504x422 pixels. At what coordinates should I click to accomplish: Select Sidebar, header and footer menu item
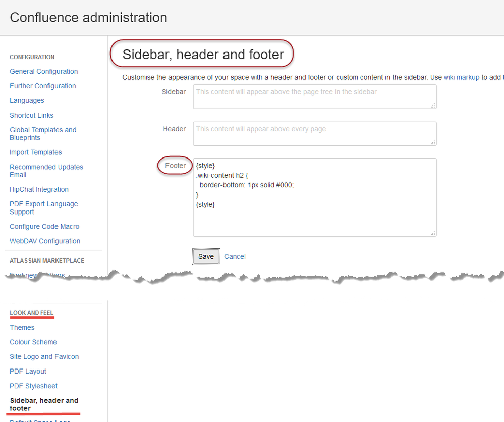(x=44, y=404)
